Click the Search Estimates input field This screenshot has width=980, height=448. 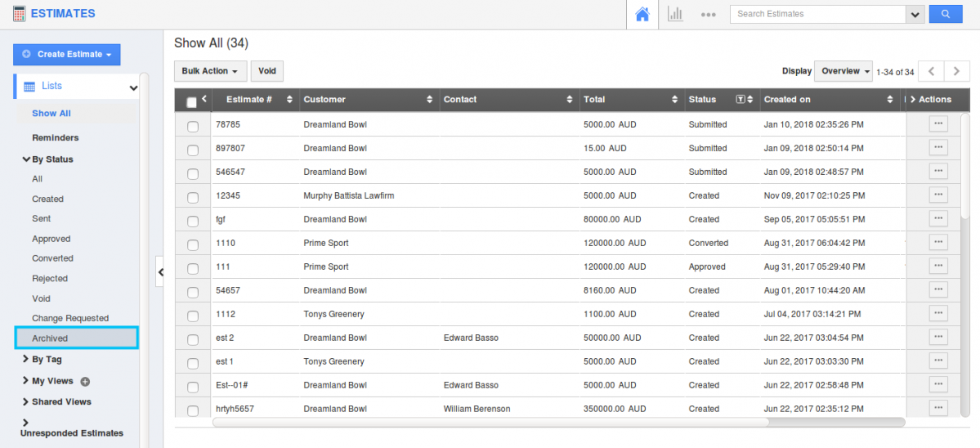click(817, 14)
